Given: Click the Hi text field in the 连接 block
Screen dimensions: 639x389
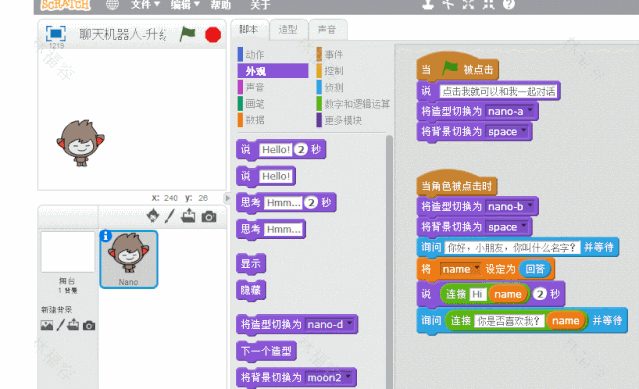Looking at the screenshot, I should (478, 294).
